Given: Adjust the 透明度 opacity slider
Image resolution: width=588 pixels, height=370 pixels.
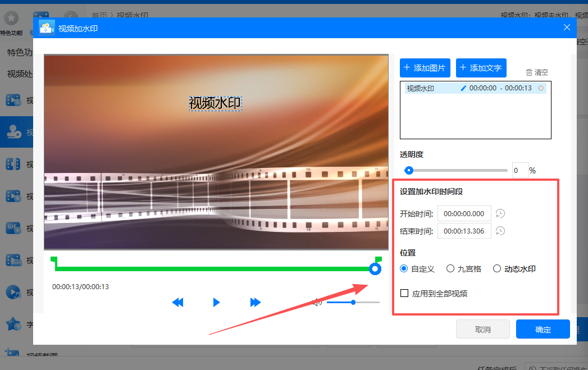Looking at the screenshot, I should 409,170.
